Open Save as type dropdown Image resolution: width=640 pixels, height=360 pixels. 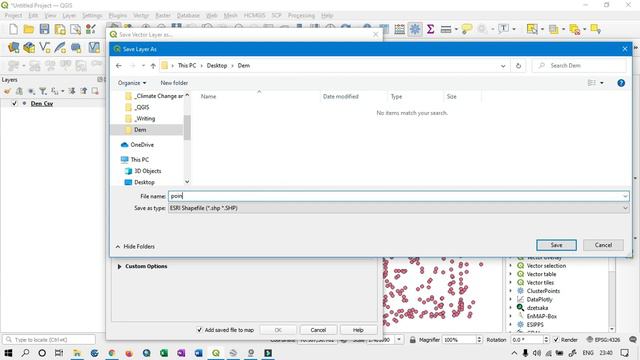click(x=398, y=208)
